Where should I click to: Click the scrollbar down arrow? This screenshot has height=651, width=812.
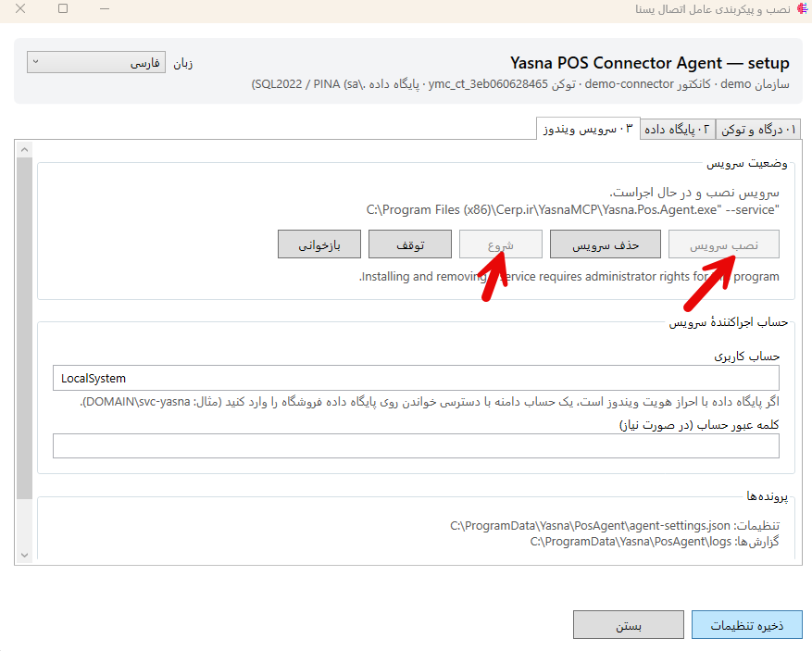coord(24,555)
